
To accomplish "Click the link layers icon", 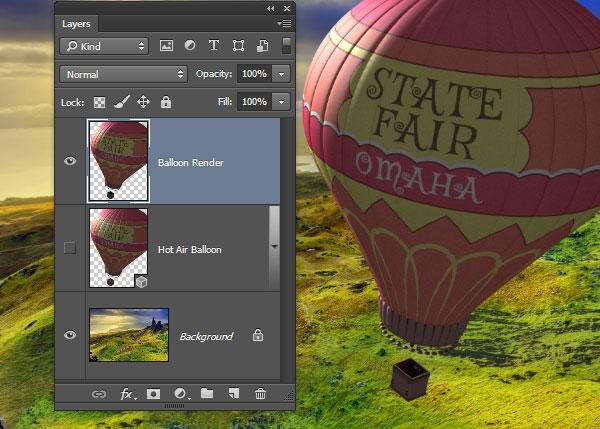I will point(99,394).
